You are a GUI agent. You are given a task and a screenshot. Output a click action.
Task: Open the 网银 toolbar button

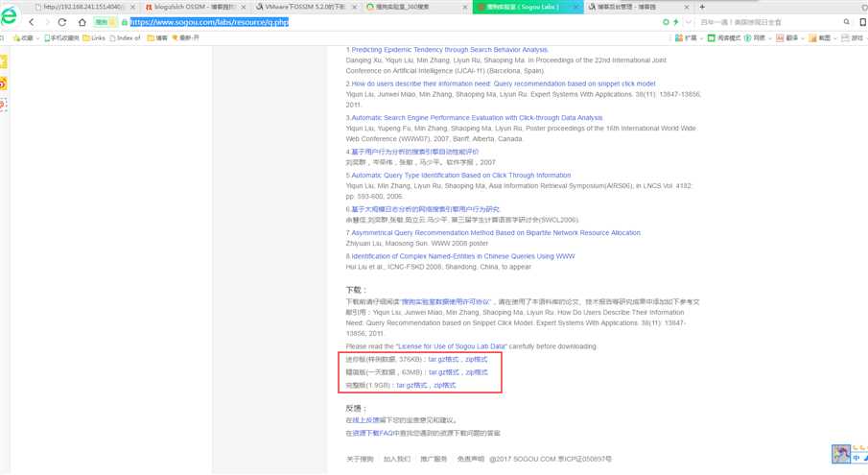(755, 38)
